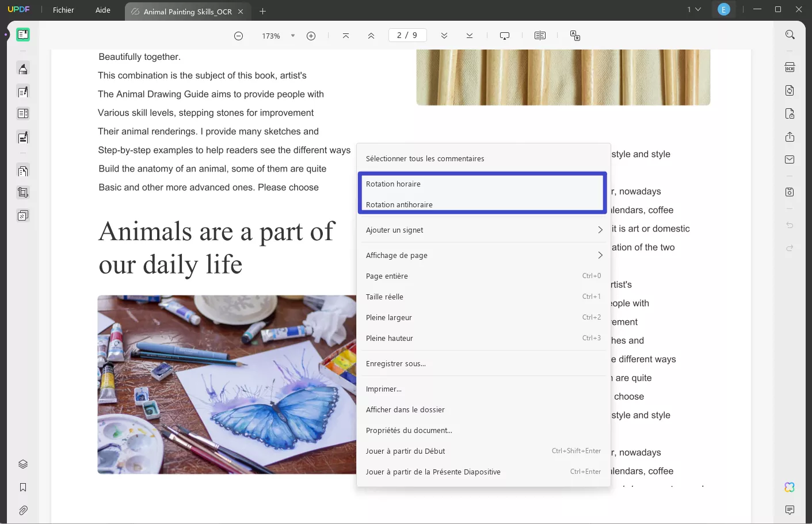Open the Edit PDF tool
The height and width of the screenshot is (524, 812).
[23, 92]
